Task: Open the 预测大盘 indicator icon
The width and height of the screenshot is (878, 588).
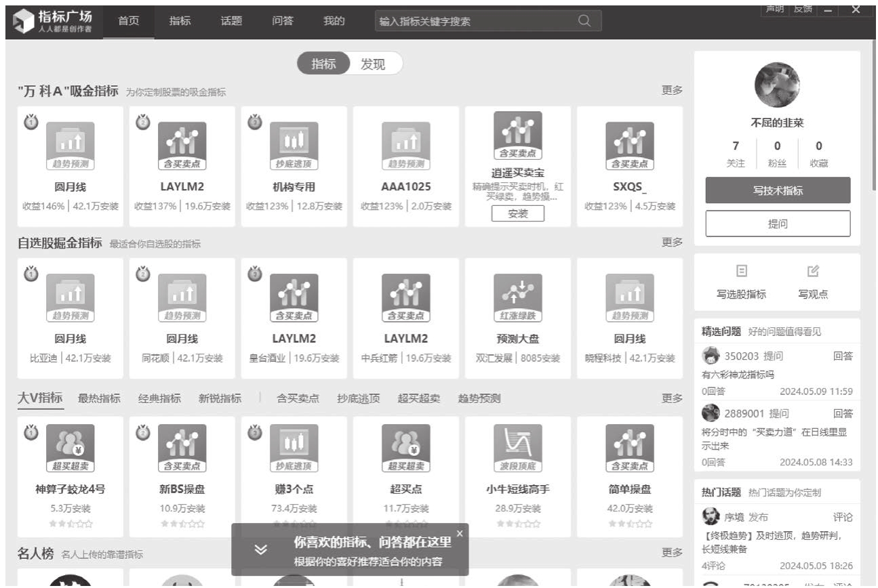Action: click(x=517, y=298)
